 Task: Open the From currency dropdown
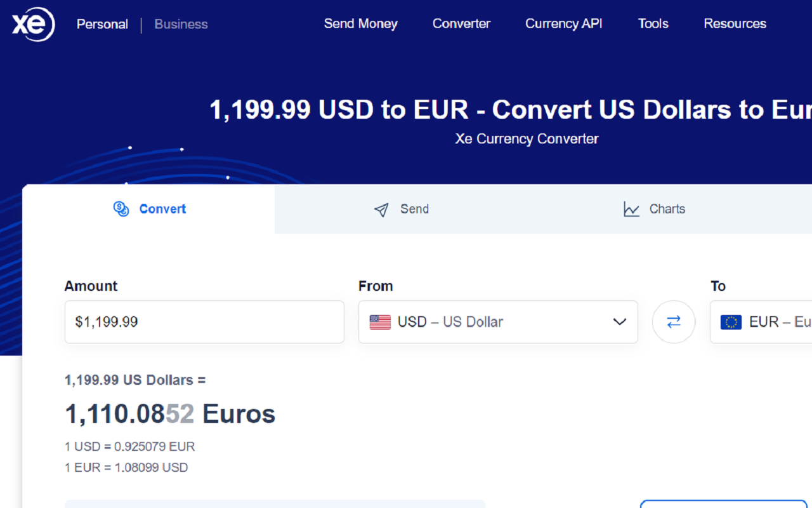pyautogui.click(x=498, y=322)
